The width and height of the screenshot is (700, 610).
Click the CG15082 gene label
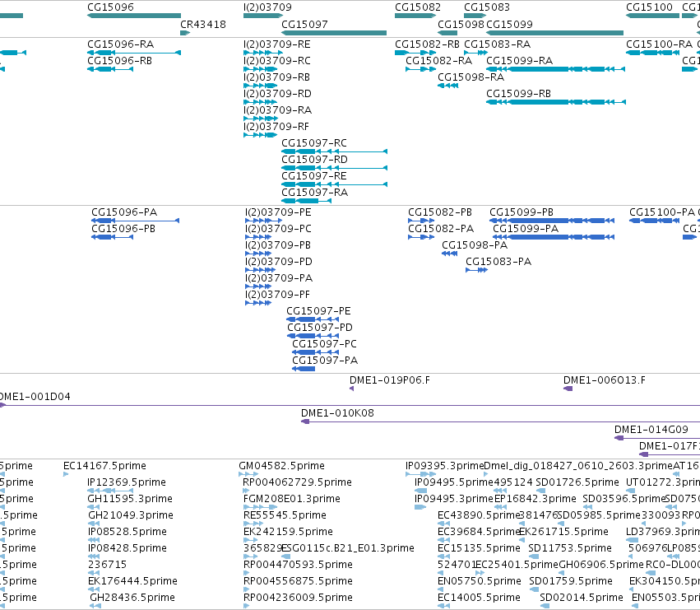click(x=418, y=7)
